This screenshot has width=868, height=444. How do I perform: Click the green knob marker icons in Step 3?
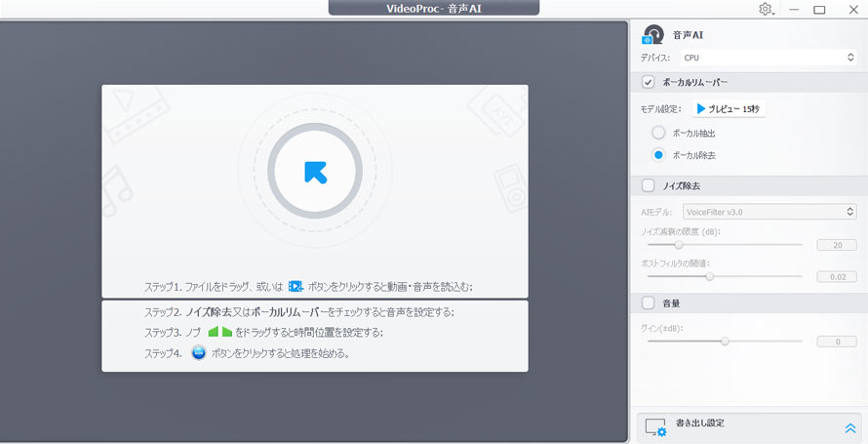point(219,332)
